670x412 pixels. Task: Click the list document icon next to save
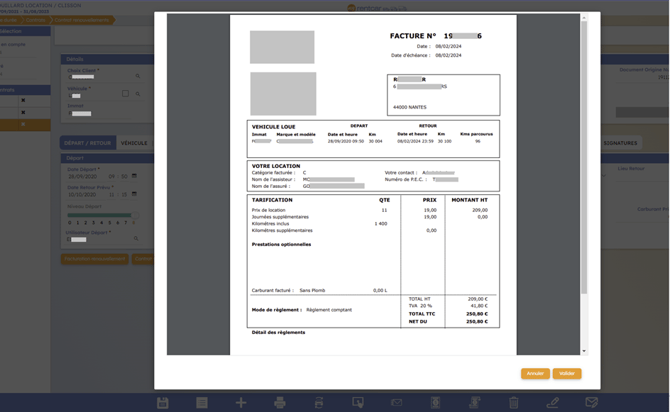pyautogui.click(x=202, y=402)
